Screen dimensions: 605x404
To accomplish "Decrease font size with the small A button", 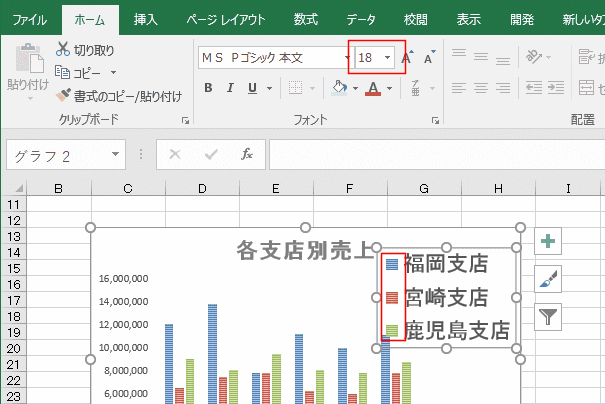I will coord(428,58).
